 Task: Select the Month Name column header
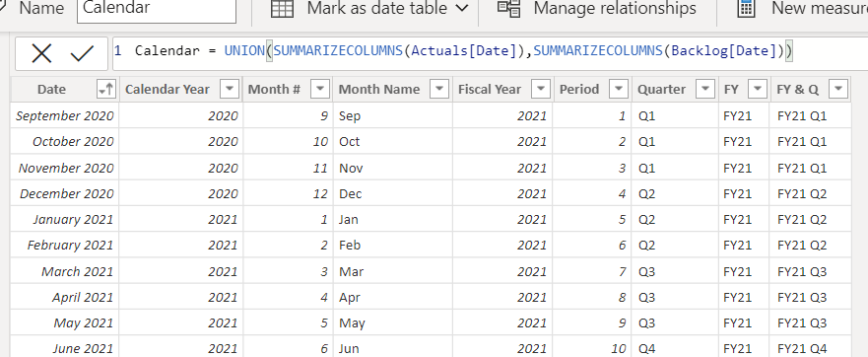[379, 89]
